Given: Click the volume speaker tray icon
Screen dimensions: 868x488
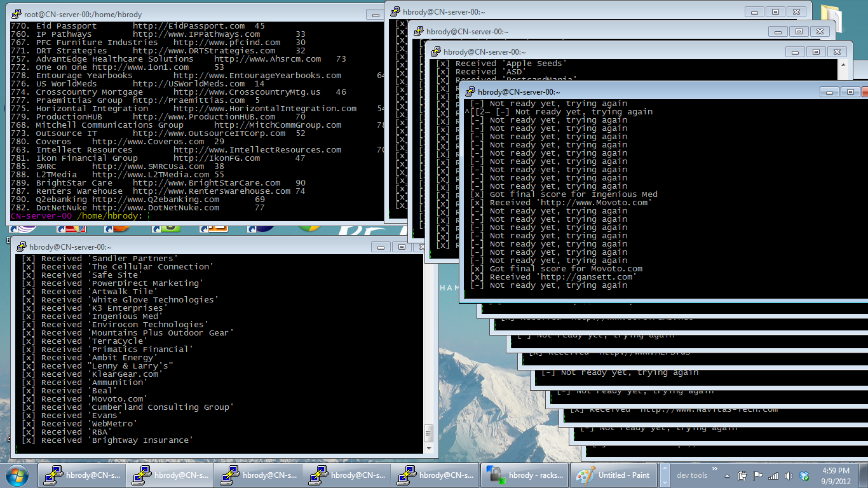Looking at the screenshot, I should [x=789, y=475].
